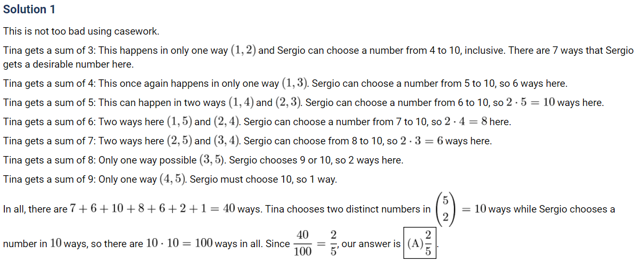Viewport: 644px width, 261px height.
Task: Click the "Solution 1" heading
Action: click(29, 10)
